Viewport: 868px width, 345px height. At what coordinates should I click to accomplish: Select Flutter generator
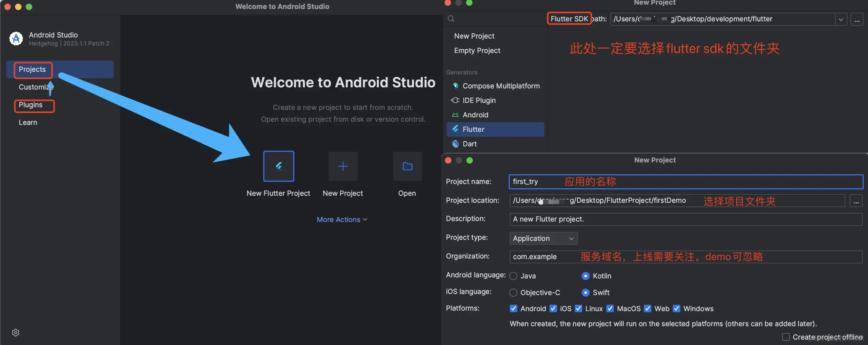pyautogui.click(x=495, y=129)
